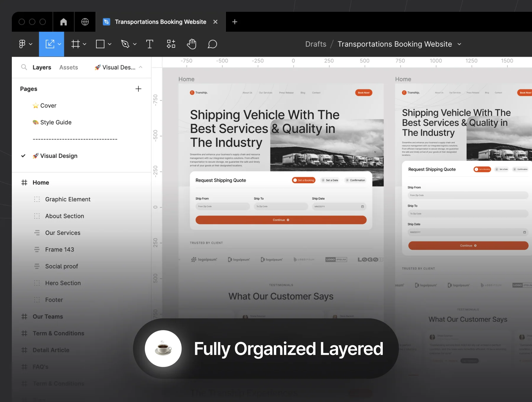Screen dimensions: 532x402
Task: Click Frame 143 auto-layout icon
Action: point(37,249)
